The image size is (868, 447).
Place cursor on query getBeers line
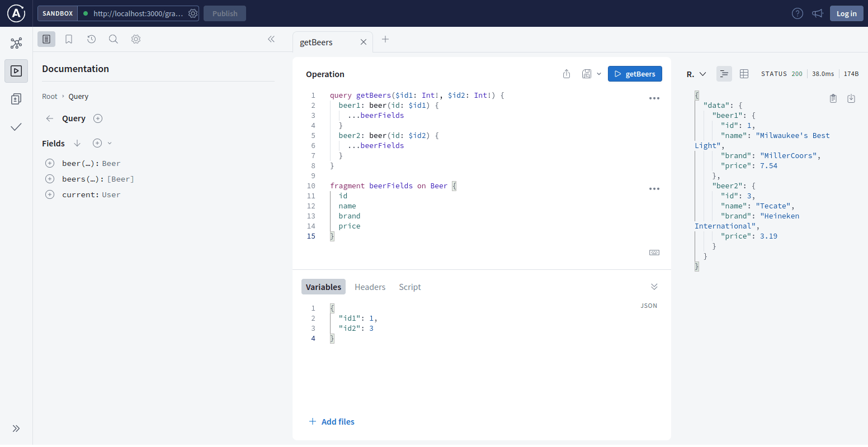417,96
